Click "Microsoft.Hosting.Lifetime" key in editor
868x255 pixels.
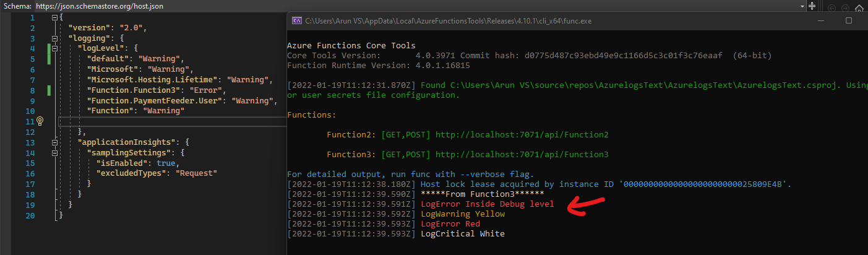pyautogui.click(x=152, y=80)
